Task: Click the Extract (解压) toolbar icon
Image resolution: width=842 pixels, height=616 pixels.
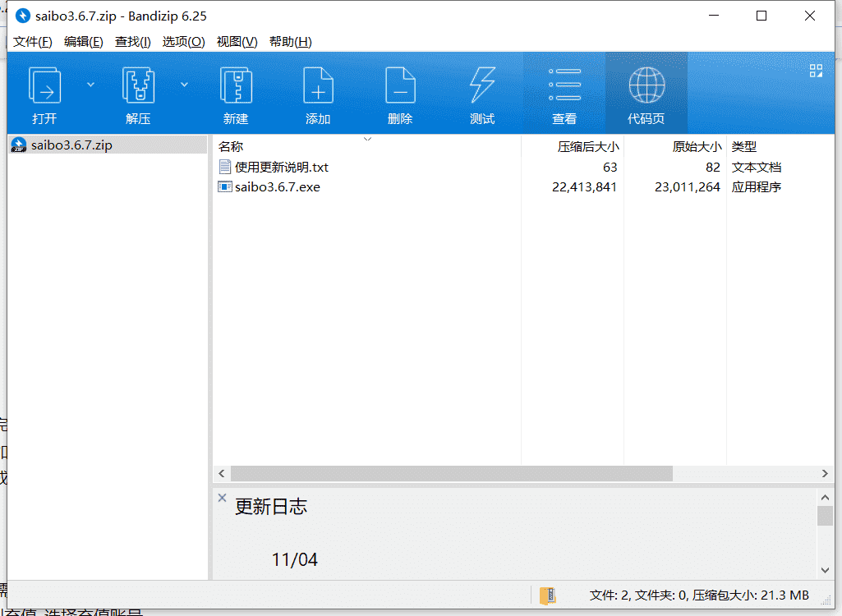Action: (x=139, y=85)
